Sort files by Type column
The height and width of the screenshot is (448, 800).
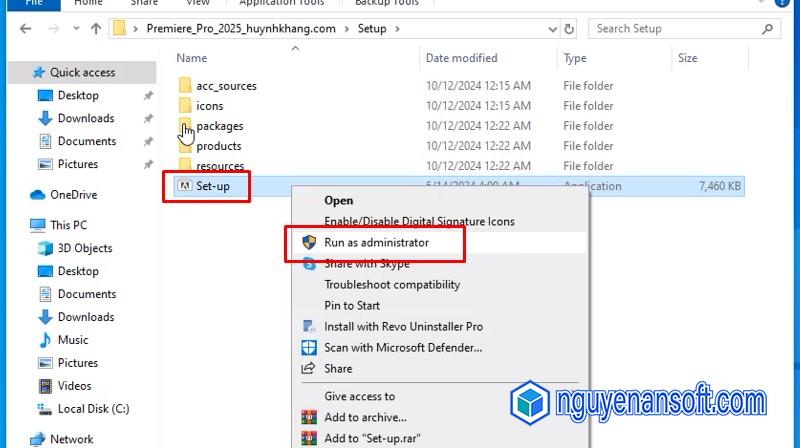coord(575,58)
